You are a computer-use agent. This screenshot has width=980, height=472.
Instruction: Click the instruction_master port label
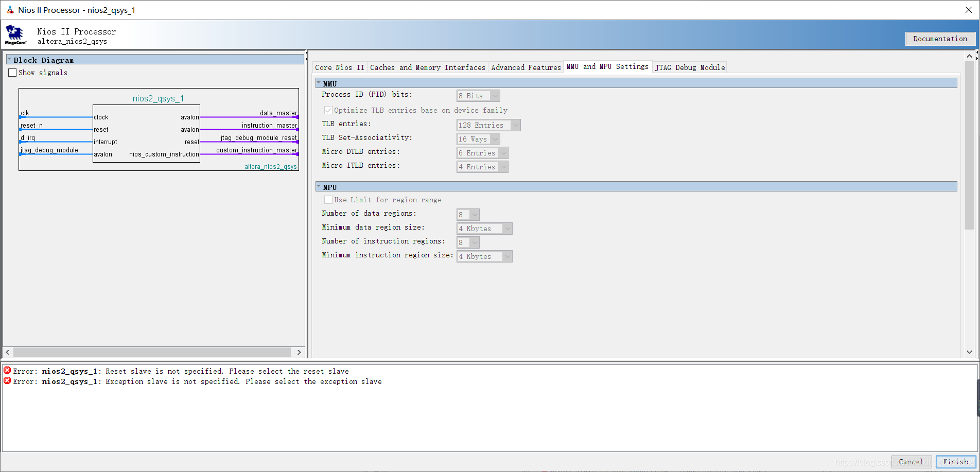[269, 125]
